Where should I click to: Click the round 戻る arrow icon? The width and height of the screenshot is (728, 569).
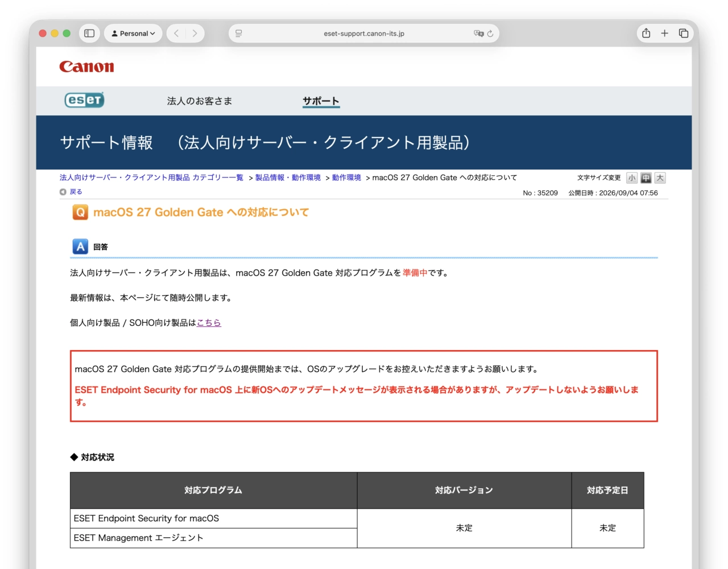(x=63, y=192)
